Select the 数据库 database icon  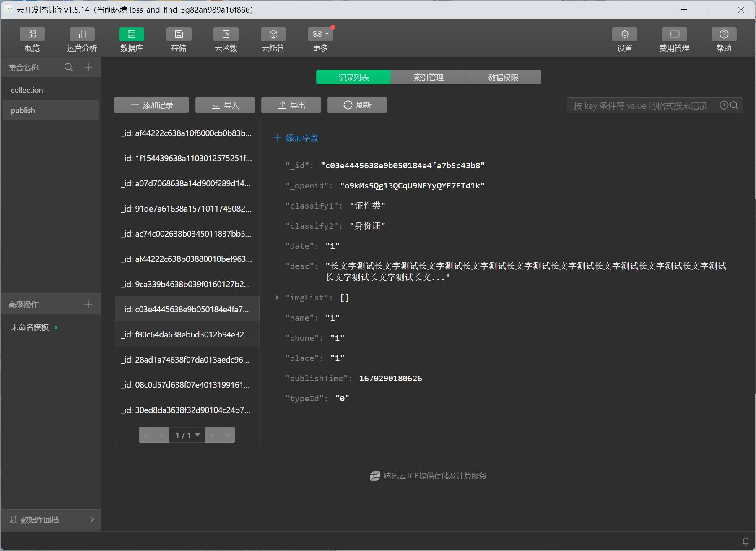(132, 34)
